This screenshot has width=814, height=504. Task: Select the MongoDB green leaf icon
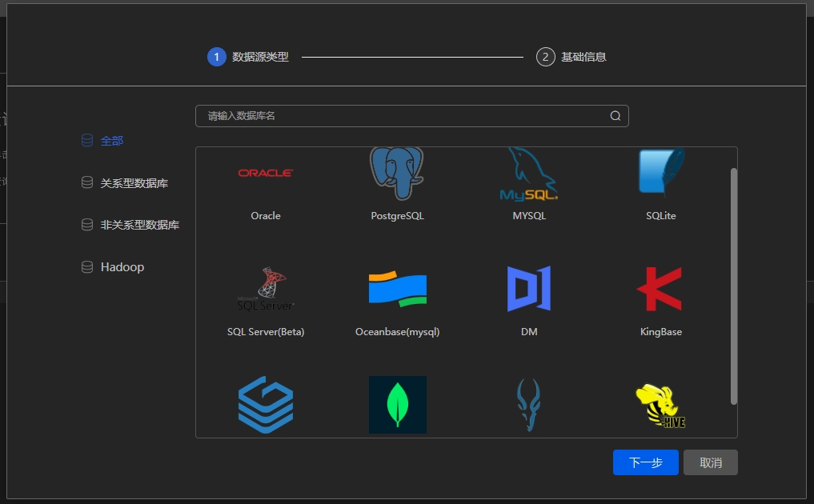(398, 405)
